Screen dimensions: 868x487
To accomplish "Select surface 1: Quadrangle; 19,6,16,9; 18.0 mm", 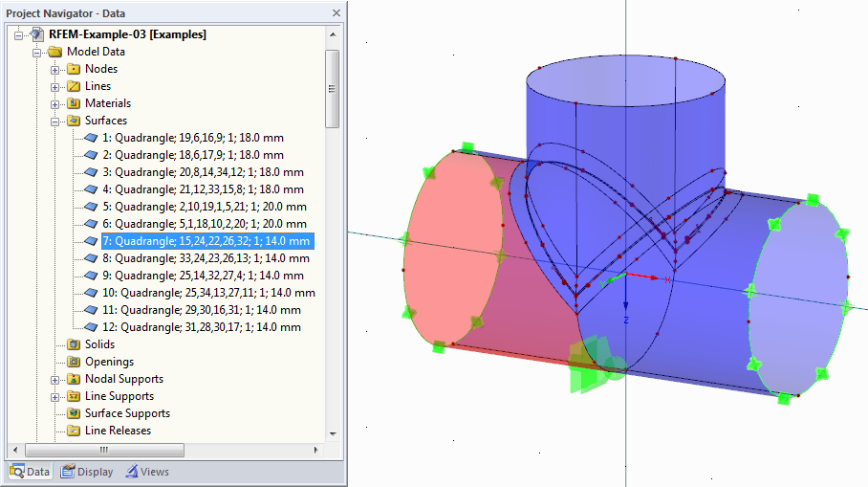I will tap(193, 138).
